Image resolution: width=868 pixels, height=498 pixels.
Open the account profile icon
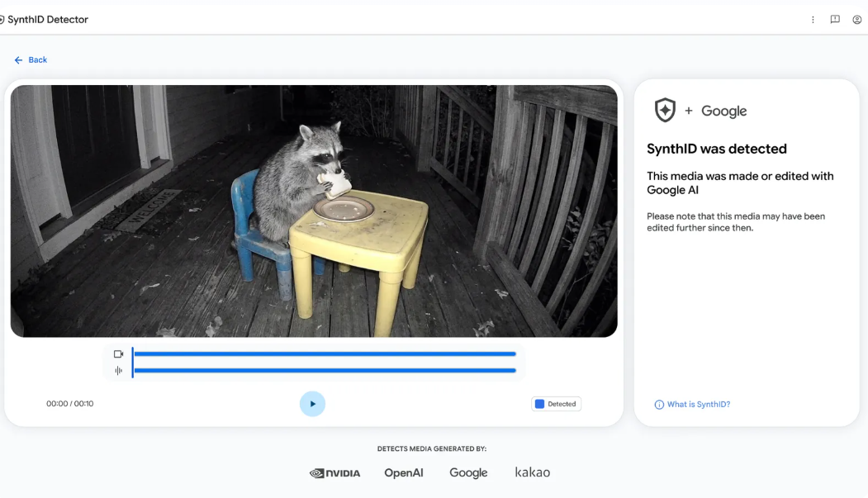point(857,19)
